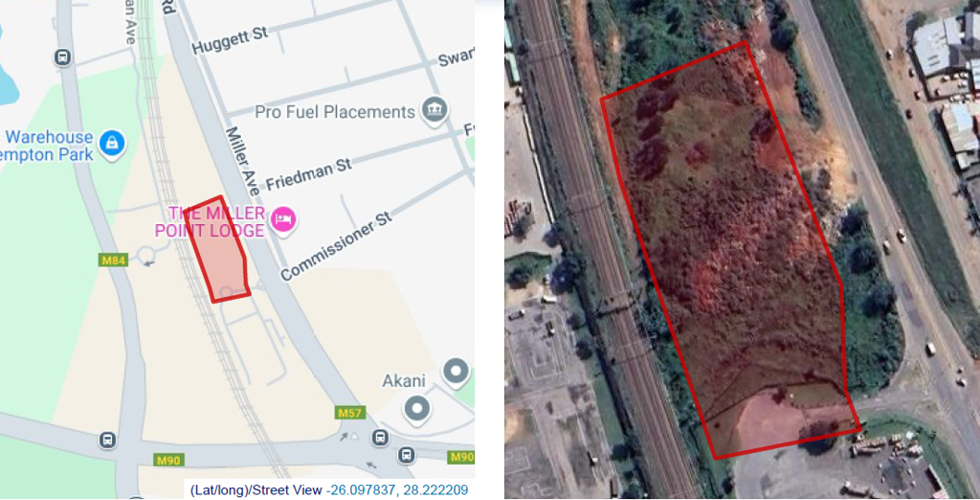Open the Pro Fuel Placements marker icon

tap(434, 110)
